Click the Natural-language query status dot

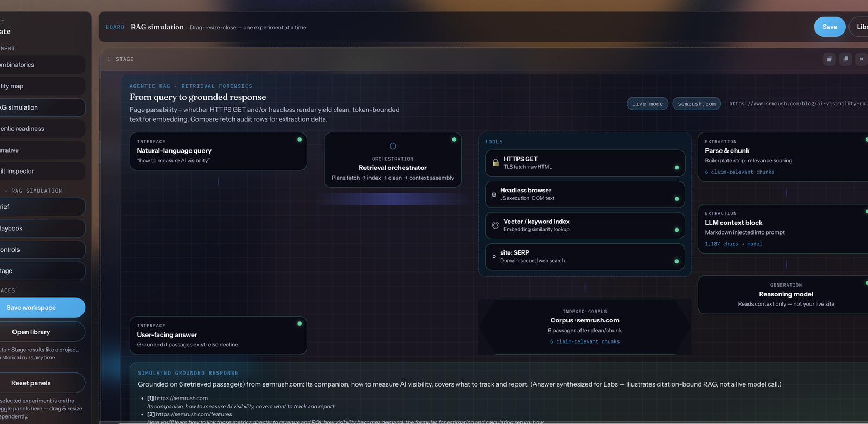click(x=299, y=140)
